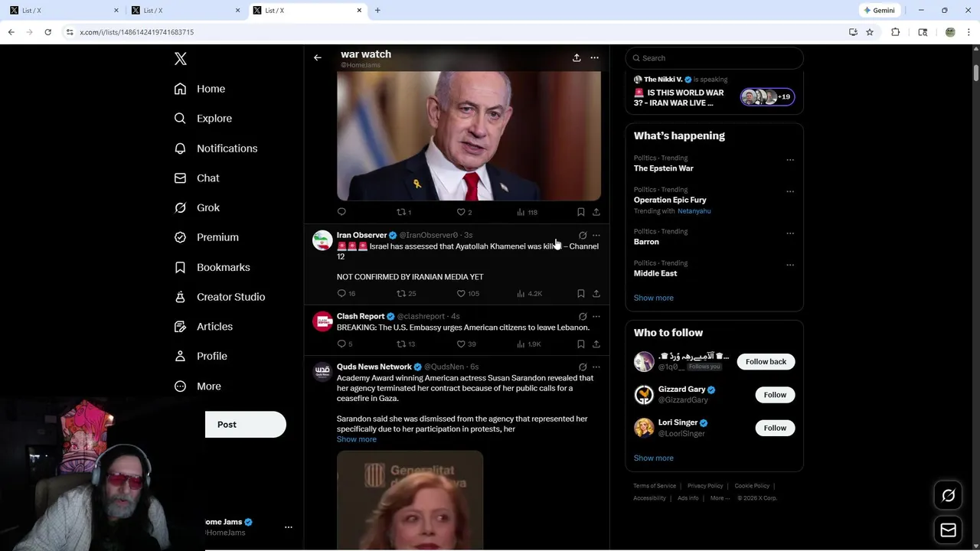Image resolution: width=980 pixels, height=551 pixels.
Task: Show more trends in What's happening
Action: tap(653, 298)
